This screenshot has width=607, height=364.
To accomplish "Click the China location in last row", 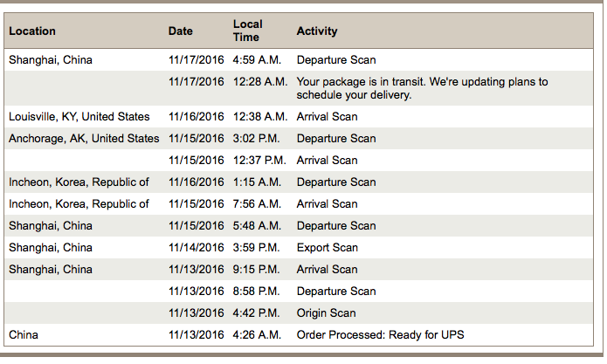I will click(x=24, y=334).
